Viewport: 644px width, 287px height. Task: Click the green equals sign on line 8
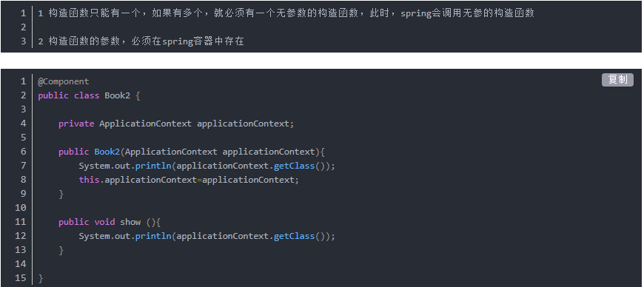coord(199,180)
